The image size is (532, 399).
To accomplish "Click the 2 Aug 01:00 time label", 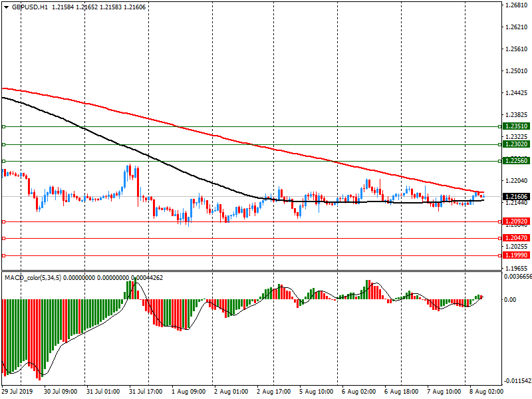I will (x=231, y=392).
